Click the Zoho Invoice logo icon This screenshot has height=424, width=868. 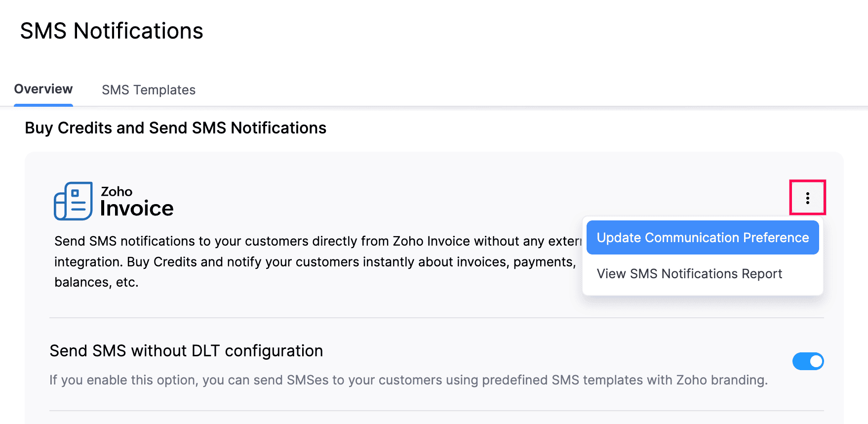(x=73, y=201)
